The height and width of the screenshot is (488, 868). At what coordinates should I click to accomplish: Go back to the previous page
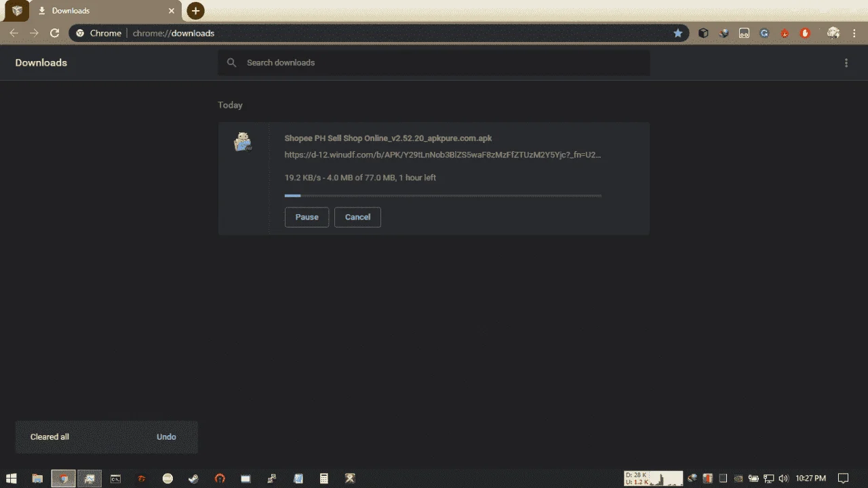[x=14, y=33]
